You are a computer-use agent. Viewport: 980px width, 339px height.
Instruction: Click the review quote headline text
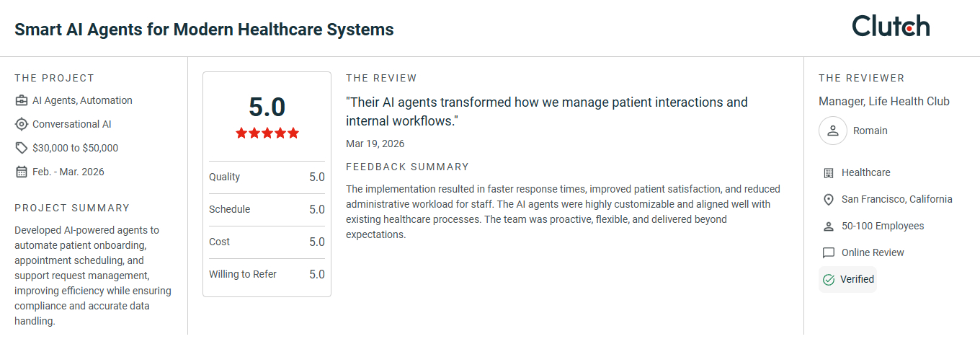coord(547,112)
